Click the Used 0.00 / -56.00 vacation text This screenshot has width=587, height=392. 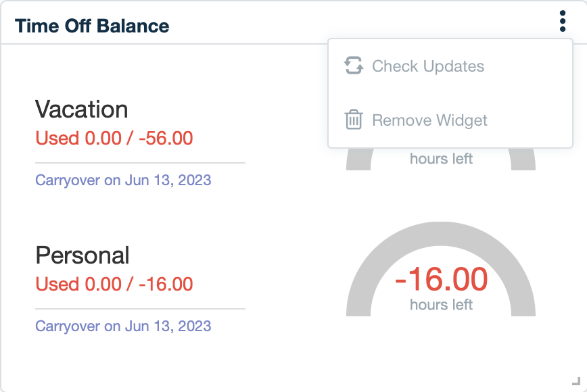point(114,138)
